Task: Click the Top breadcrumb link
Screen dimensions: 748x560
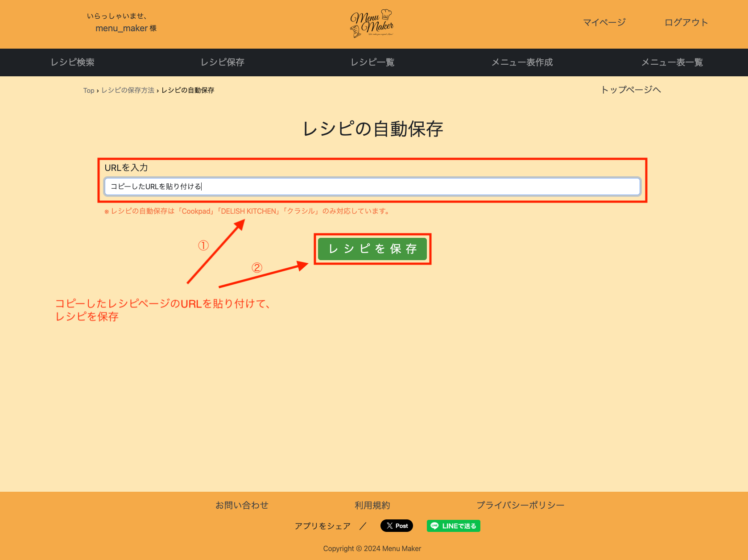Action: tap(89, 91)
